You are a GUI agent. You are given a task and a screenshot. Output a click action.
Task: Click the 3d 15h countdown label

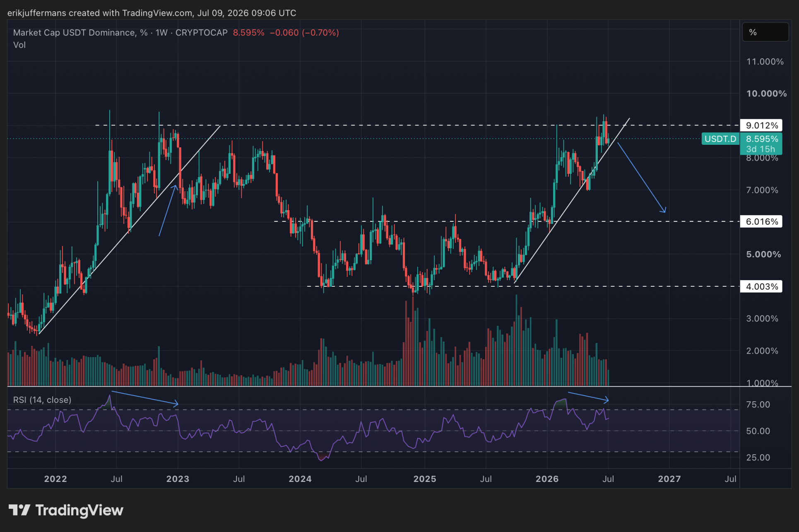[760, 149]
